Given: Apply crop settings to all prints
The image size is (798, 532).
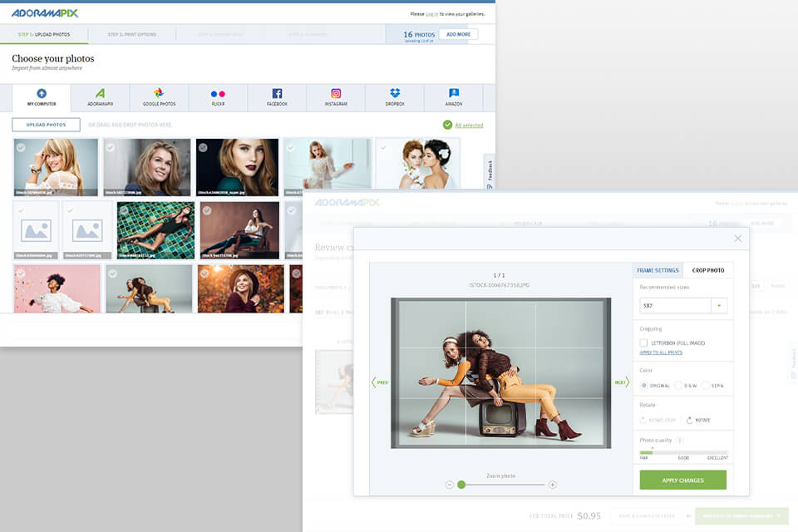Looking at the screenshot, I should [x=659, y=352].
